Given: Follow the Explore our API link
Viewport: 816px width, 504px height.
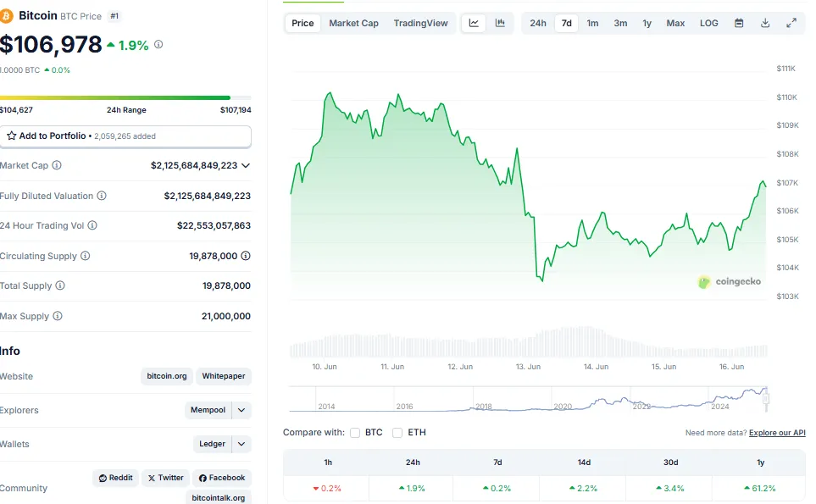Looking at the screenshot, I should click(x=777, y=433).
